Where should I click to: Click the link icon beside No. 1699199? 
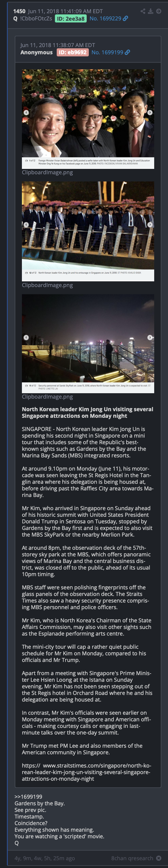click(x=127, y=52)
